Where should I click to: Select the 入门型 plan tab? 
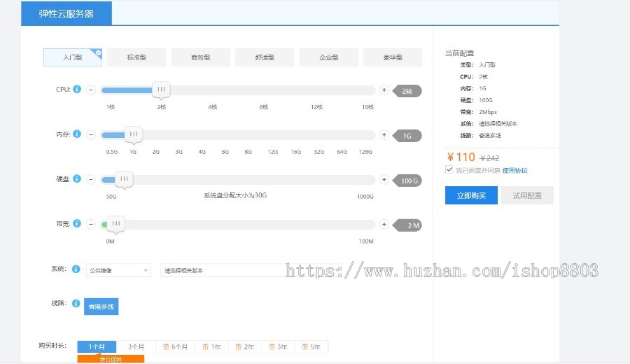click(x=73, y=57)
